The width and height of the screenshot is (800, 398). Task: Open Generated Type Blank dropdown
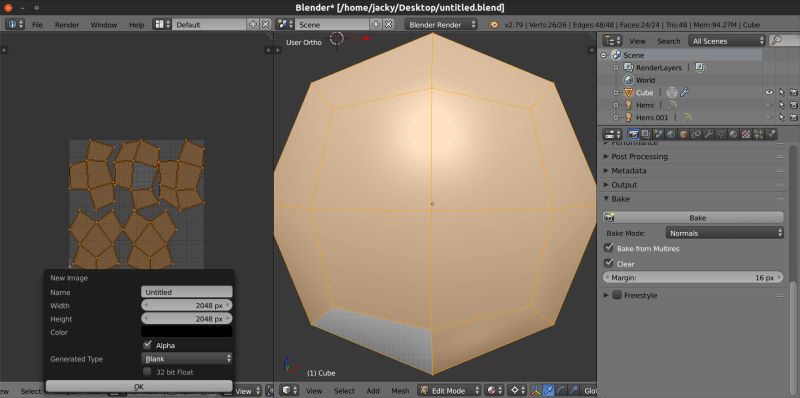click(x=187, y=359)
